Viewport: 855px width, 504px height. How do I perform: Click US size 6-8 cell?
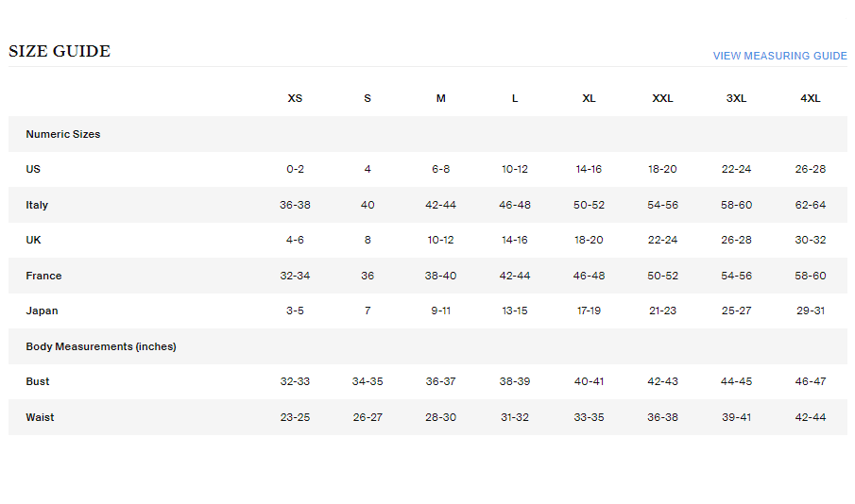pos(440,169)
